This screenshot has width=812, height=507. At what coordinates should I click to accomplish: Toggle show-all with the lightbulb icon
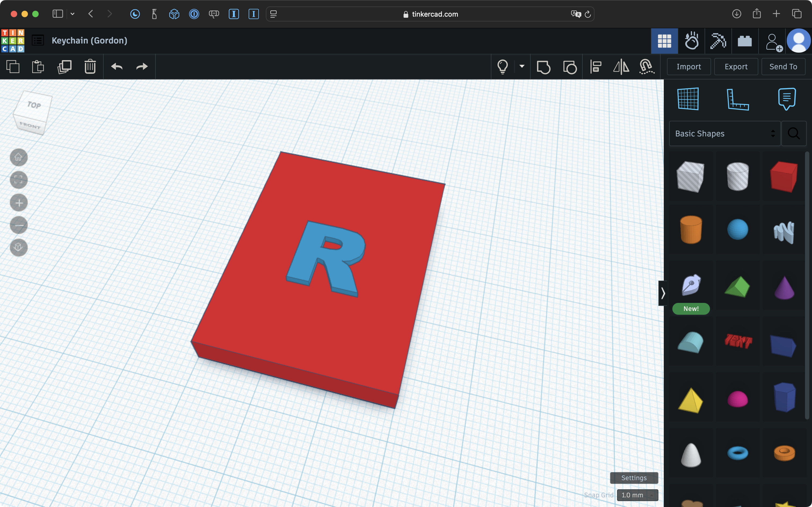click(x=502, y=67)
